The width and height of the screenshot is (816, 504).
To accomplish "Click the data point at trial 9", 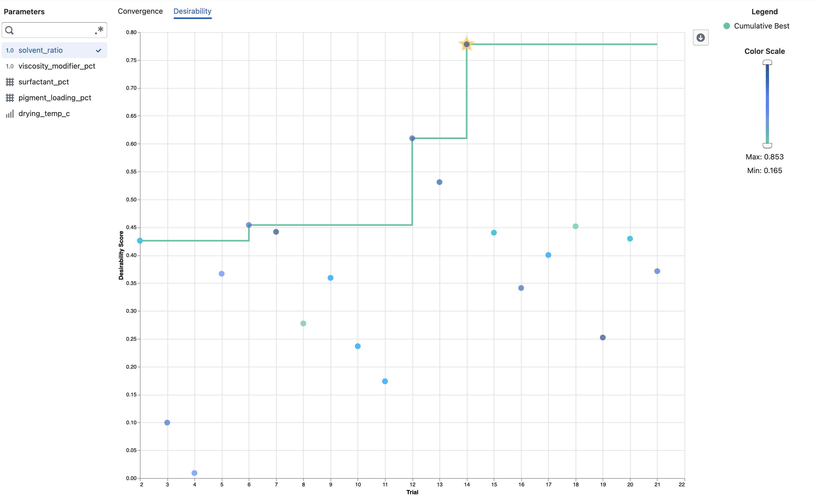I will point(330,278).
